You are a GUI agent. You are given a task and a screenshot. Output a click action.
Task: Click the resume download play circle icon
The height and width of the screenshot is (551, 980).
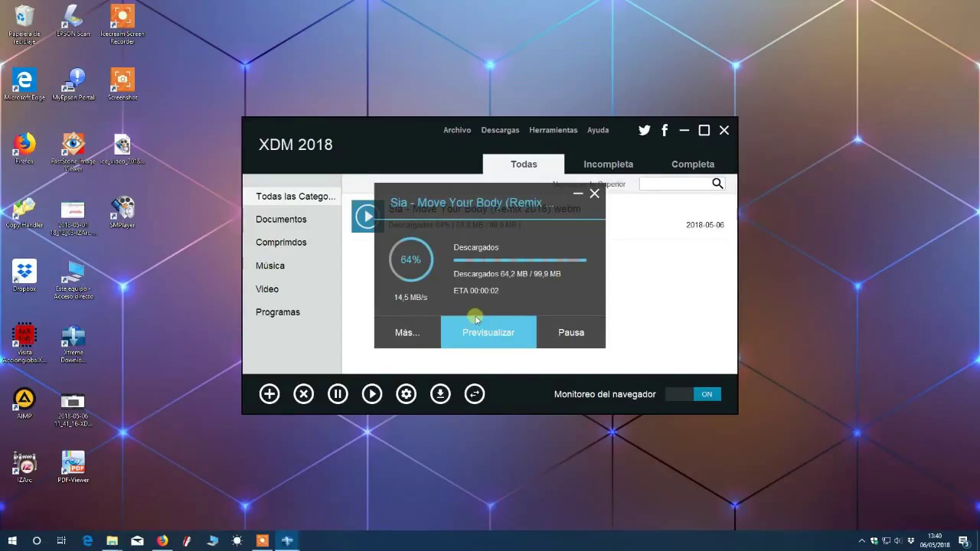(372, 394)
